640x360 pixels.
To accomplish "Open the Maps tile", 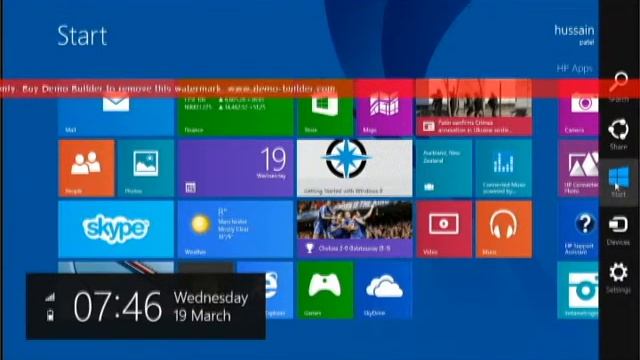I will pyautogui.click(x=384, y=108).
